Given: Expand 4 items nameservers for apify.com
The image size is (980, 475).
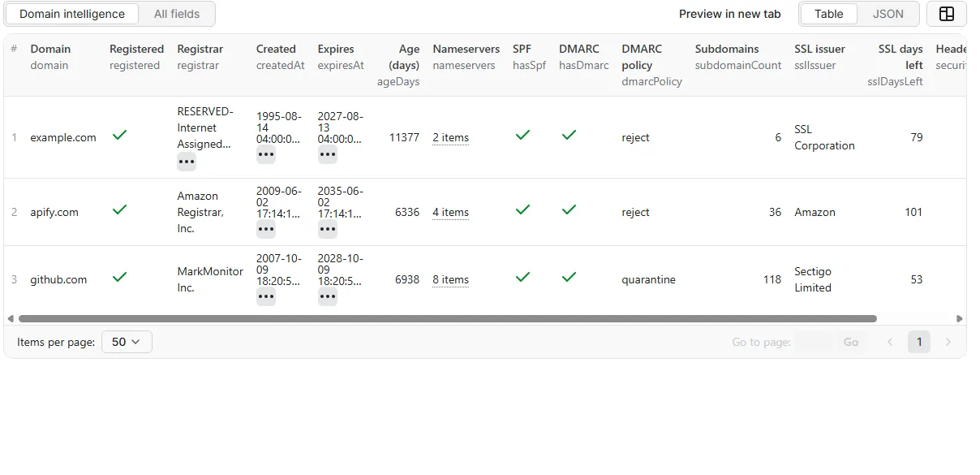Looking at the screenshot, I should click(450, 212).
